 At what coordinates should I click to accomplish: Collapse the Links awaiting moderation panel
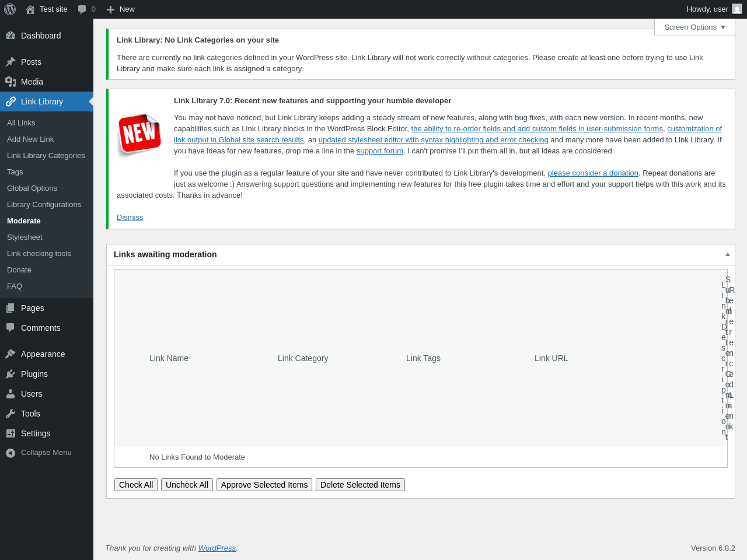pos(727,254)
